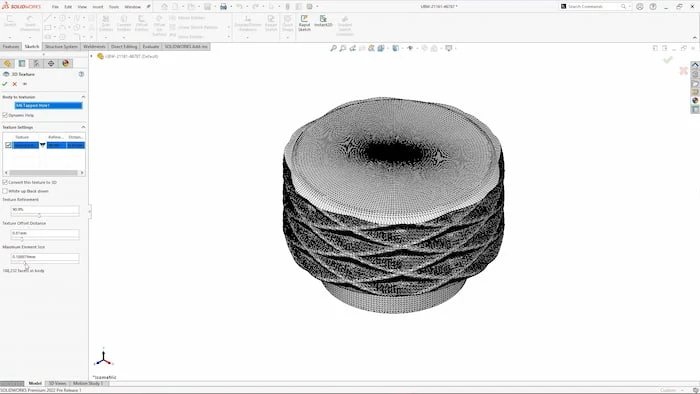Adjust the Texture Refinement slider
This screenshot has height=394, width=700.
click(x=39, y=216)
